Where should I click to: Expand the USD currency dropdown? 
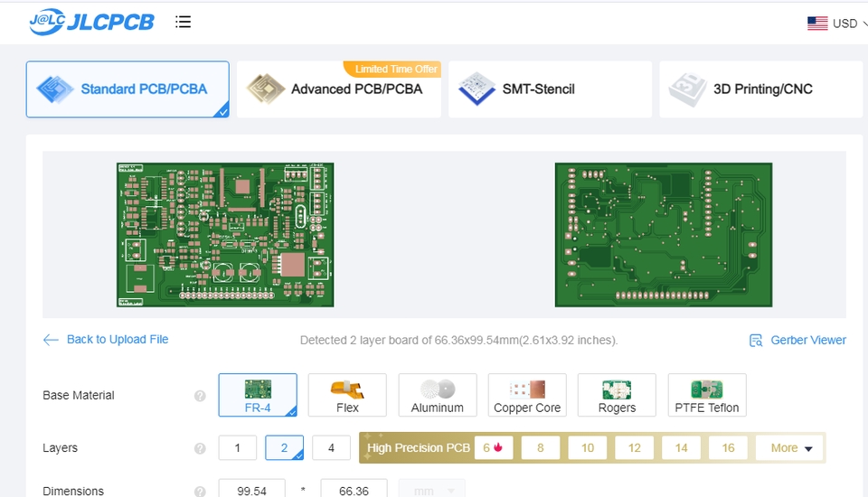(849, 23)
